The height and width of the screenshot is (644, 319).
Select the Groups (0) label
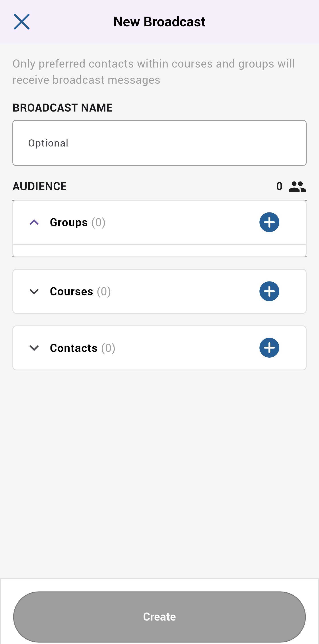click(x=78, y=222)
